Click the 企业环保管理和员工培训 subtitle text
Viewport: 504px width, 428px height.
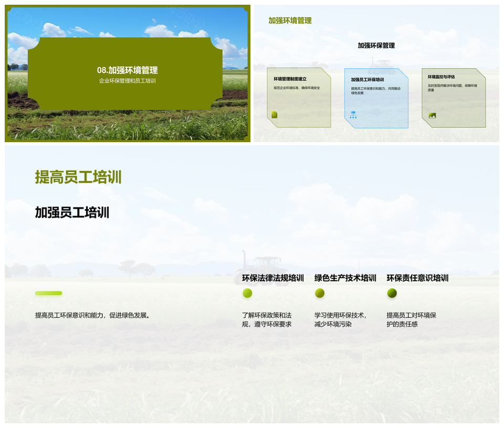pos(127,81)
